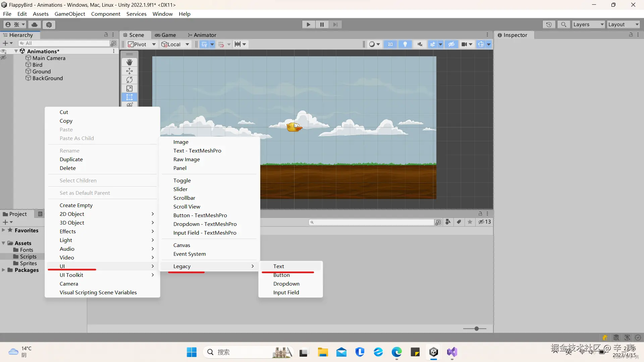Toggle 2D scene view mode
Image resolution: width=644 pixels, height=362 pixels.
coord(390,44)
